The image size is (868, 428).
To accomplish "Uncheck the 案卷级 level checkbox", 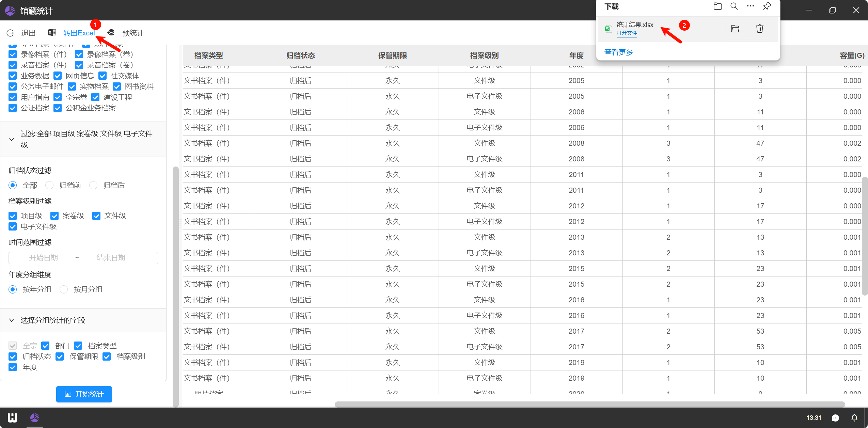I will point(54,216).
